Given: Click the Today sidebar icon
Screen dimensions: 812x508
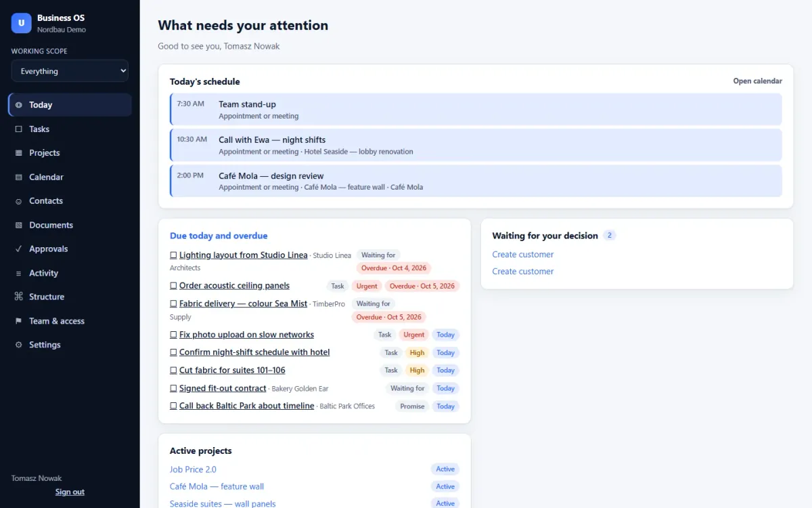Looking at the screenshot, I should click(18, 105).
